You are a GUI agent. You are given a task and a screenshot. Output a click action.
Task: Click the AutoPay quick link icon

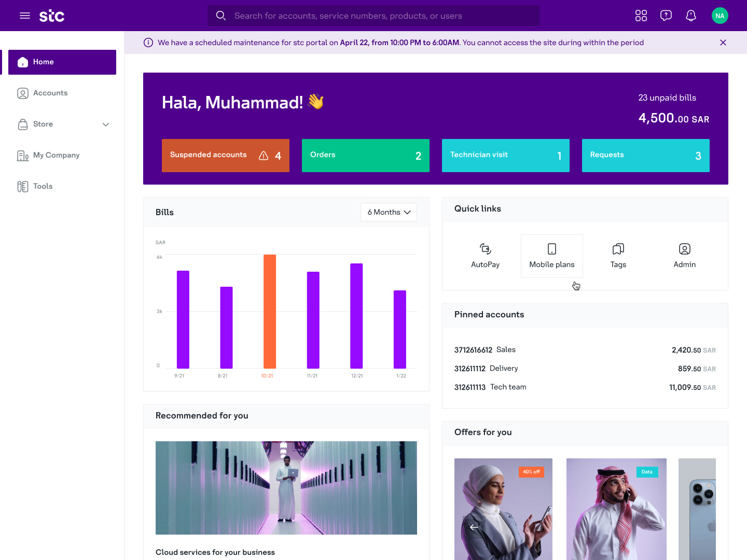486,249
